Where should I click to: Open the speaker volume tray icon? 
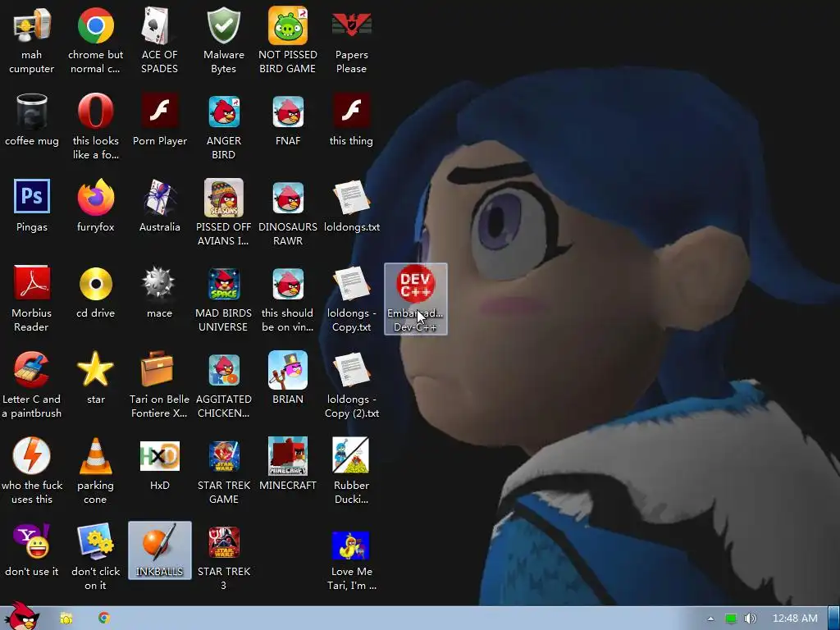tap(751, 619)
